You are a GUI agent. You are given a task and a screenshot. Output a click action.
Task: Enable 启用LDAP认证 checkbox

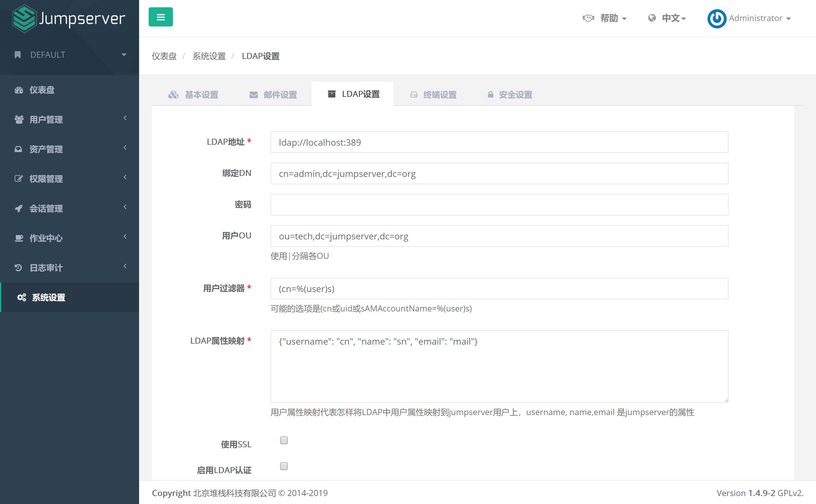click(283, 466)
